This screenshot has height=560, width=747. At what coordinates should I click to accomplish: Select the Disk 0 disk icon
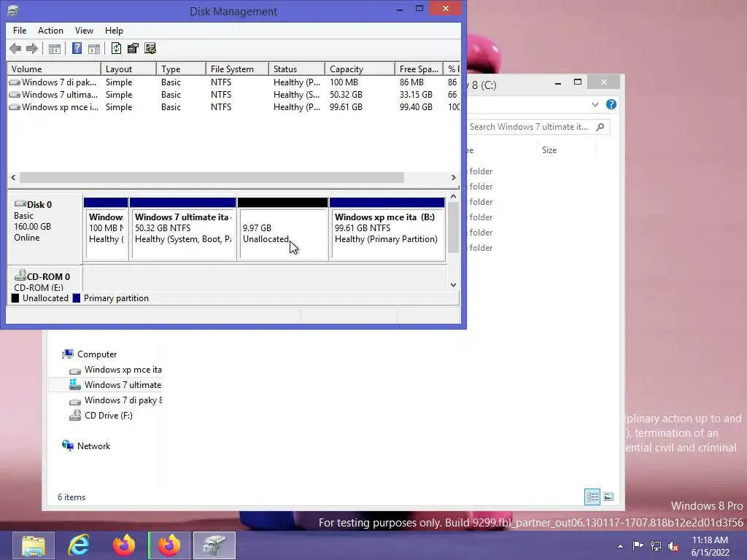(x=20, y=204)
